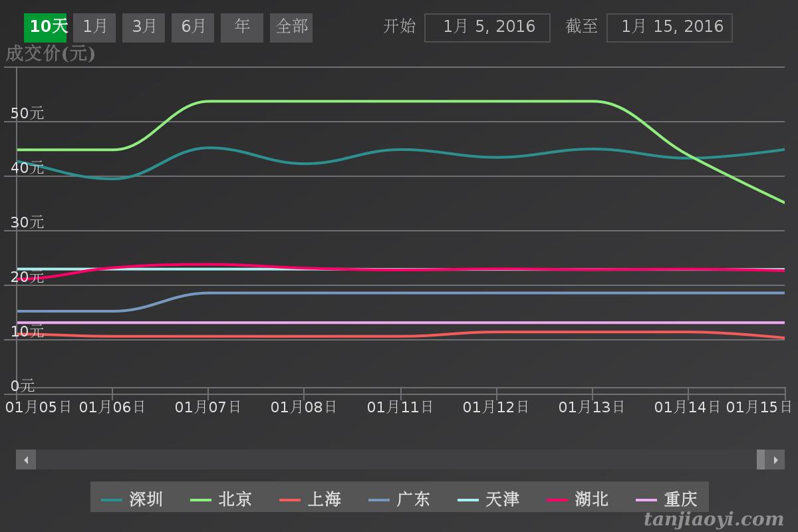The image size is (798, 532).
Task: Edit the 截至 end date field
Action: pos(670,27)
